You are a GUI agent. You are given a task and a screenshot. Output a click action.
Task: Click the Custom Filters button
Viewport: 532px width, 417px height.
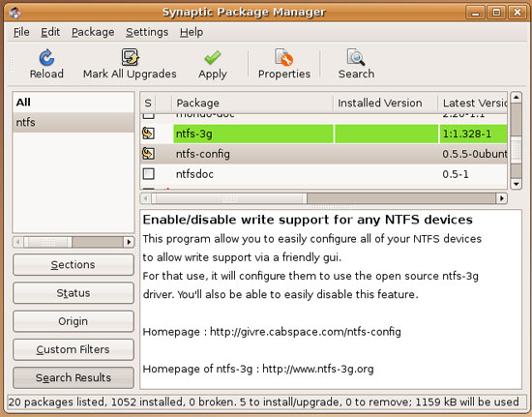click(x=74, y=349)
